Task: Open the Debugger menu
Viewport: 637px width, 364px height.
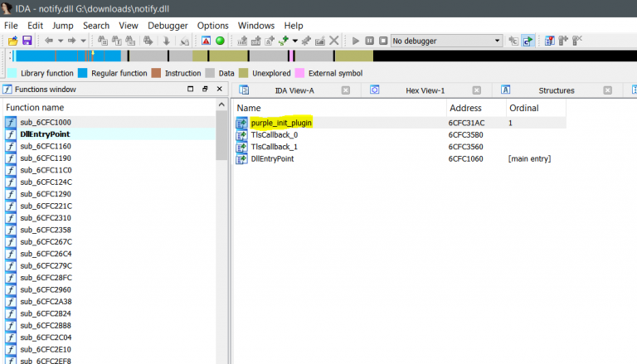Action: coord(168,26)
